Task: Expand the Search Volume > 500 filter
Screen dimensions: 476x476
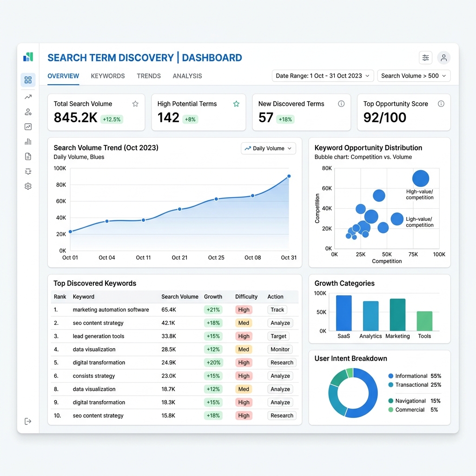Action: 414,76
